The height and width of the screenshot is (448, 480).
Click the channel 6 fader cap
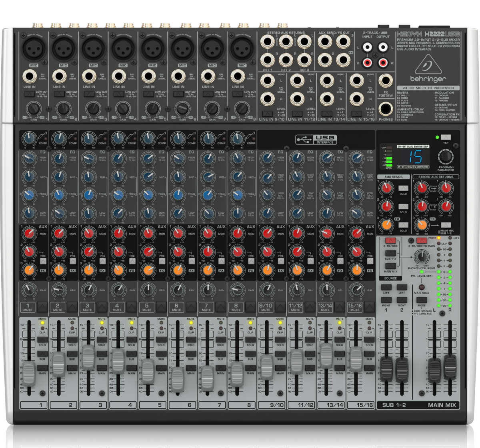coord(178,378)
